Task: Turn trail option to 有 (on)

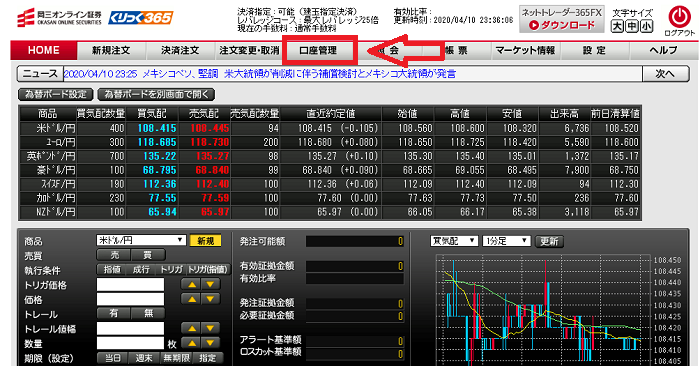Action: [x=114, y=313]
